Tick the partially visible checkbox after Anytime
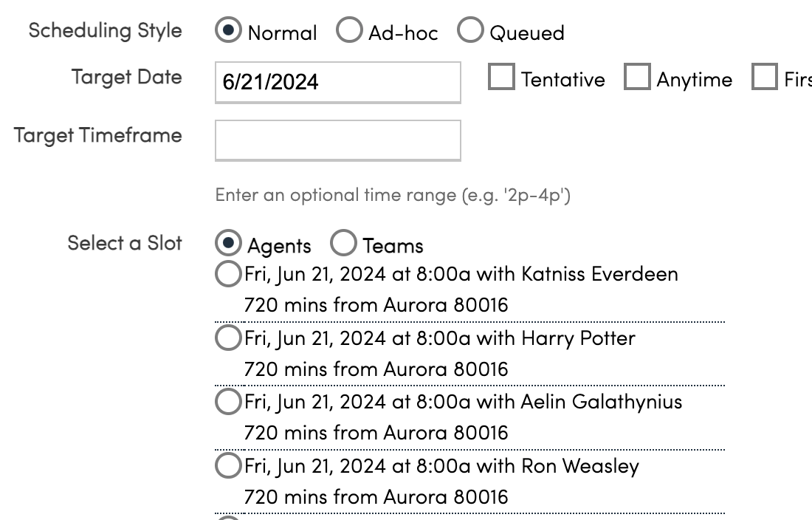 (x=765, y=78)
